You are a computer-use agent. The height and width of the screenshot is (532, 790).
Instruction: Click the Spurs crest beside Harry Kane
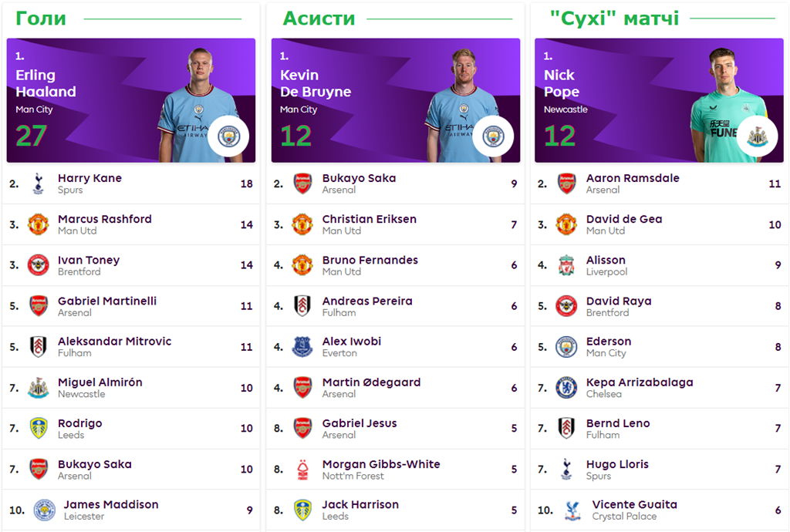[38, 184]
